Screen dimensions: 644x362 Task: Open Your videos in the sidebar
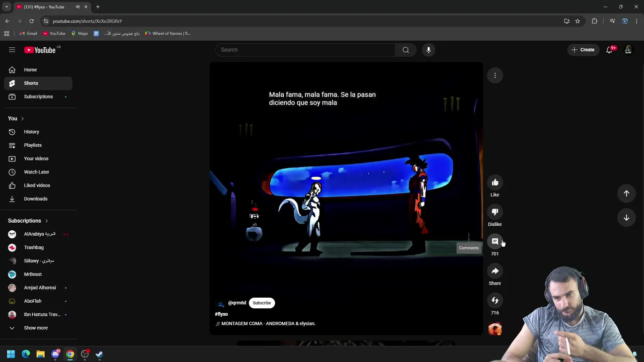coord(38,158)
